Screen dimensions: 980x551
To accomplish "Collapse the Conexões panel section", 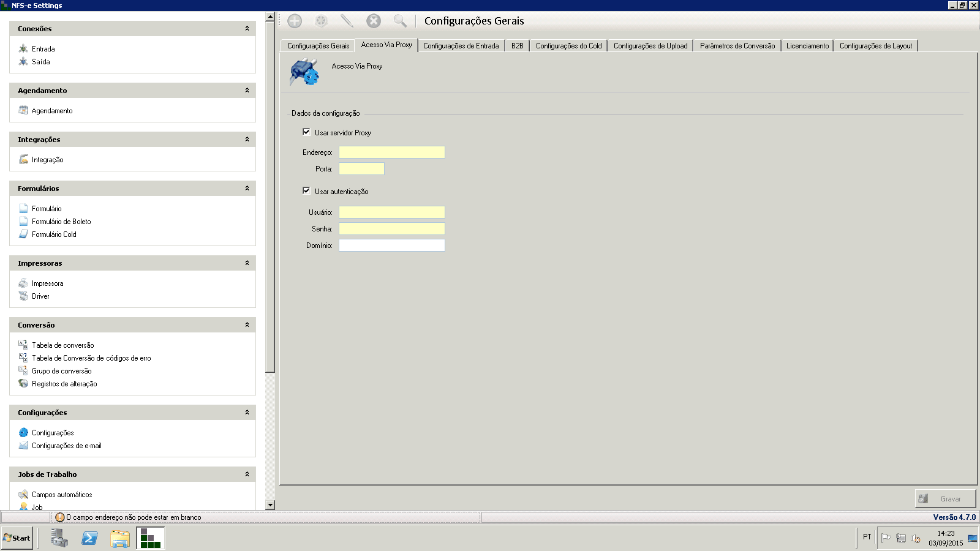I will [x=247, y=29].
